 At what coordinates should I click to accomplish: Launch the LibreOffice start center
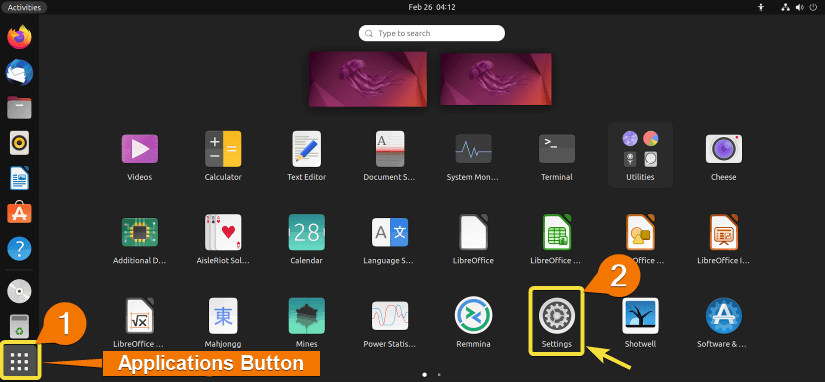[473, 232]
